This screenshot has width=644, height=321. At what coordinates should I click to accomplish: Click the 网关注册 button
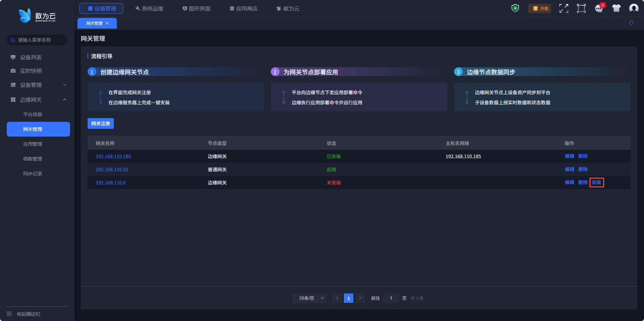(100, 123)
